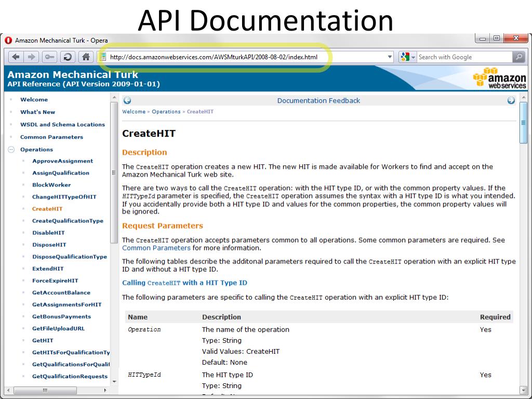Click the HITTypeId parameter name
The width and height of the screenshot is (532, 399).
coord(144,375)
